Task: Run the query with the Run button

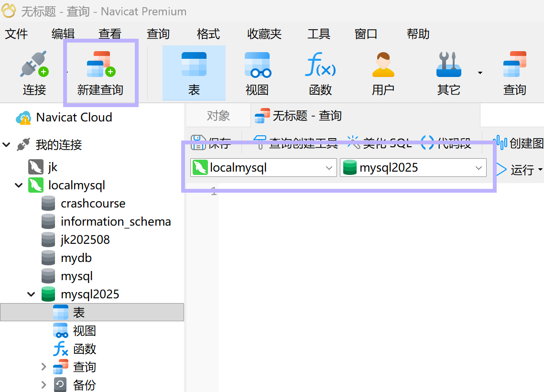Action: coord(516,170)
